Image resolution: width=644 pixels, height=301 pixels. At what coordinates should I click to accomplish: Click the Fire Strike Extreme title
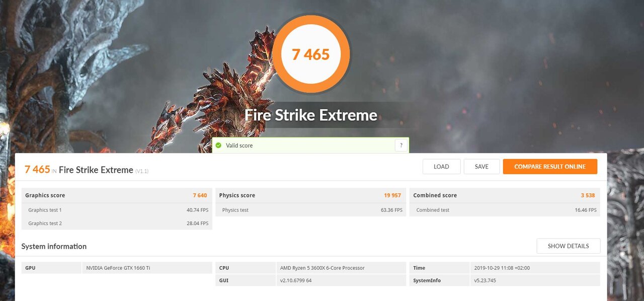point(311,115)
